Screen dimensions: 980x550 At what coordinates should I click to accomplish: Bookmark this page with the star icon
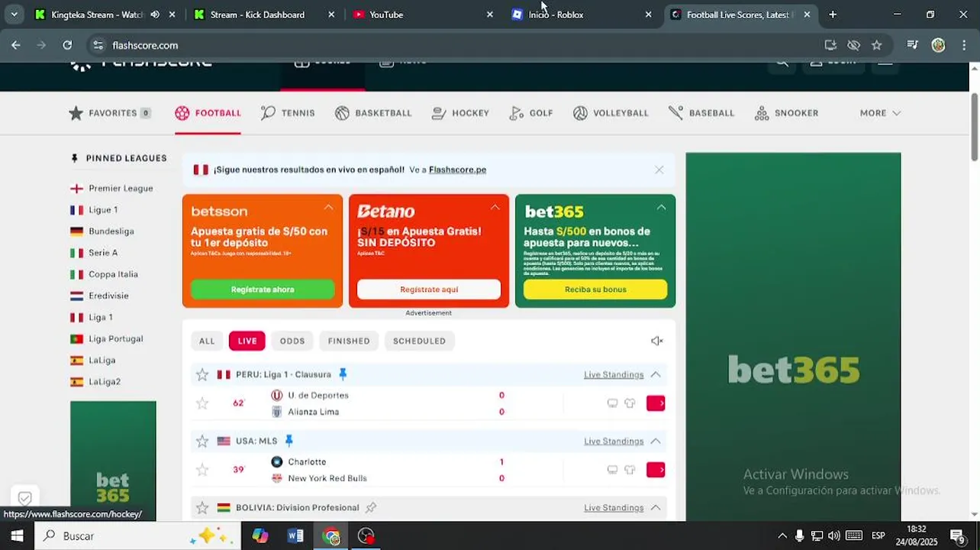tap(876, 45)
